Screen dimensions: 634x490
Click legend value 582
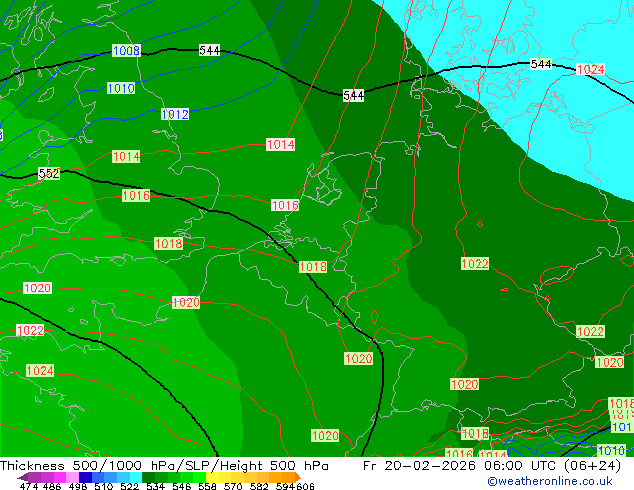pyautogui.click(x=259, y=486)
